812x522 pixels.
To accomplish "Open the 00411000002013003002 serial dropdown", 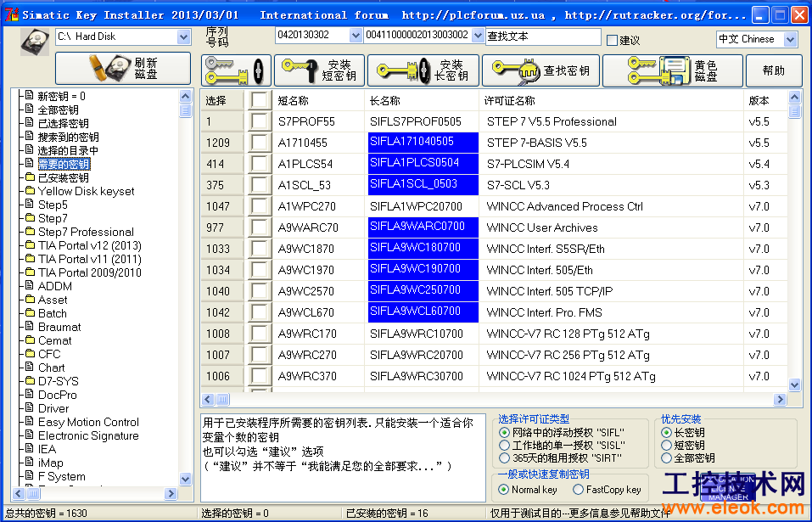I will (477, 35).
